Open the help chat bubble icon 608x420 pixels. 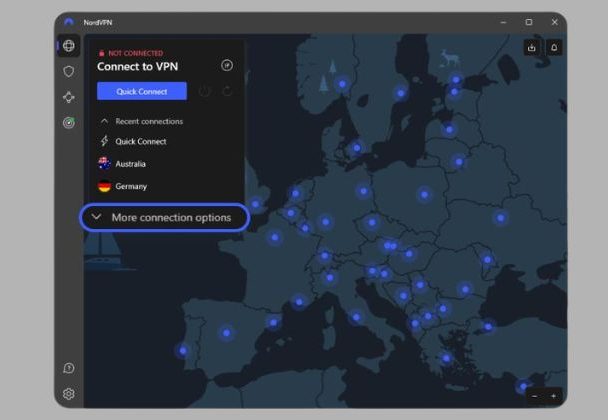(x=69, y=368)
